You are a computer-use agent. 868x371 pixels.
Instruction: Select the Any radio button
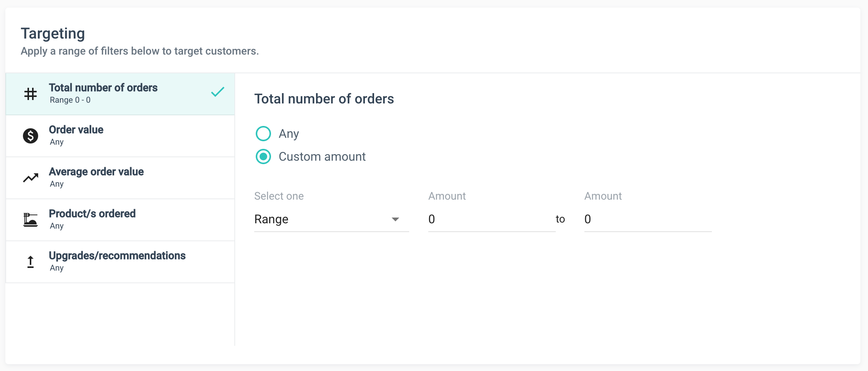[x=263, y=134]
